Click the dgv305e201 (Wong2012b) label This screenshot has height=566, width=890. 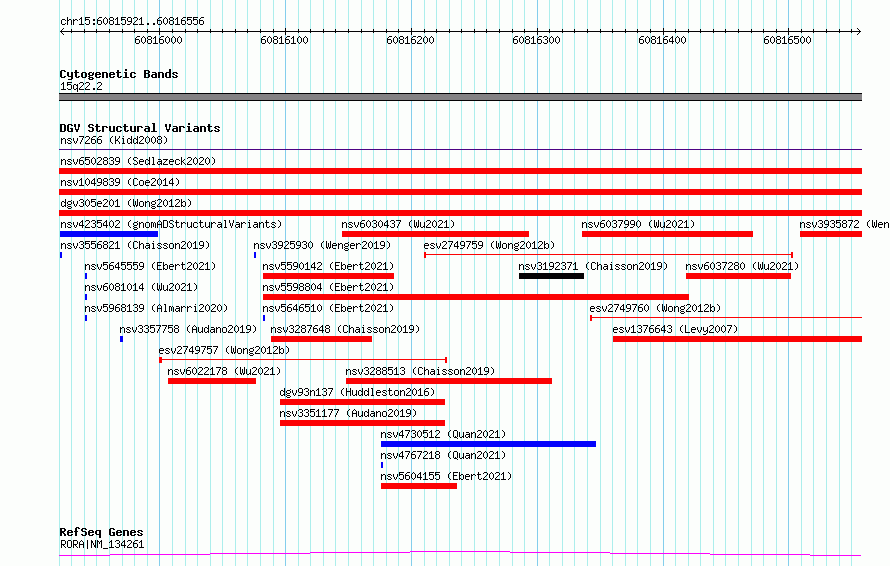126,203
